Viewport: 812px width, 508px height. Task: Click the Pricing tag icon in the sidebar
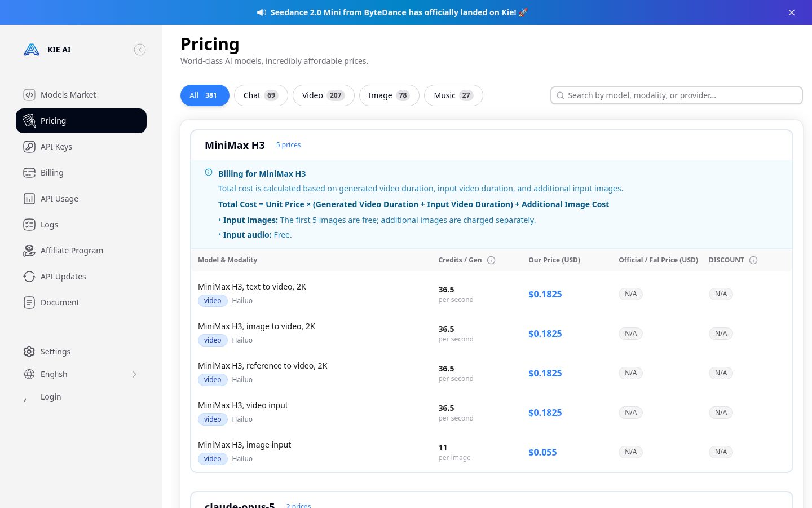(29, 121)
